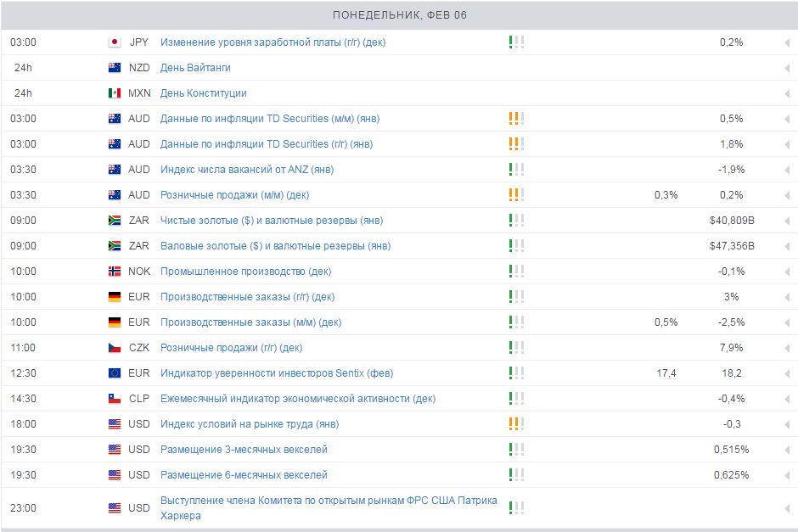Click the New Zealand flag next to NZD

pyautogui.click(x=115, y=68)
